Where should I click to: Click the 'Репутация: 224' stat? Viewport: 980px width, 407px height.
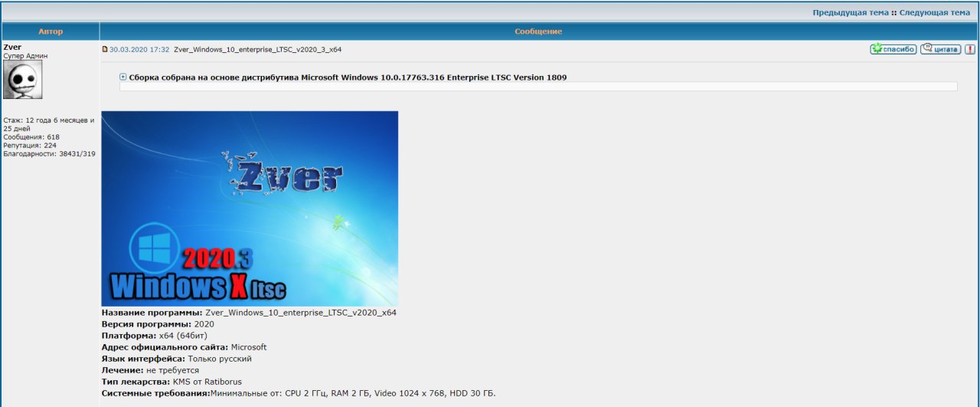[30, 145]
